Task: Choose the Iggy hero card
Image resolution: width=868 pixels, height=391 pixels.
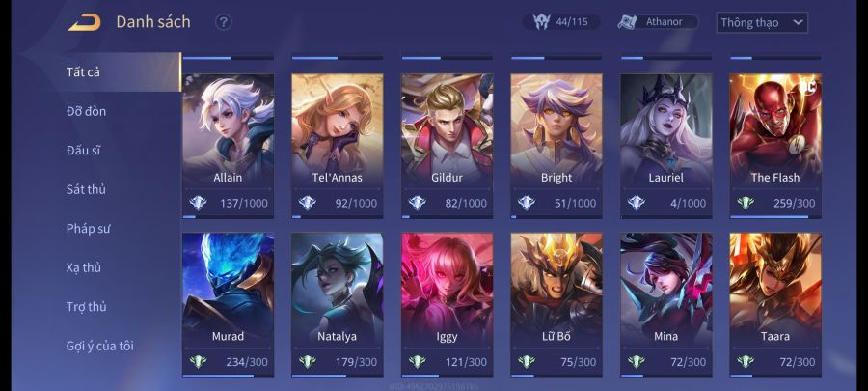Action: [447, 305]
